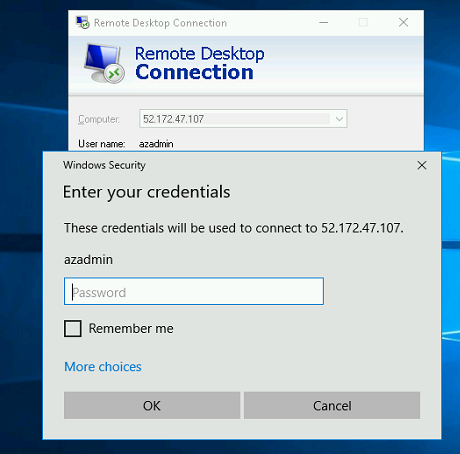Click the Cancel button
The image size is (460, 454).
(332, 405)
